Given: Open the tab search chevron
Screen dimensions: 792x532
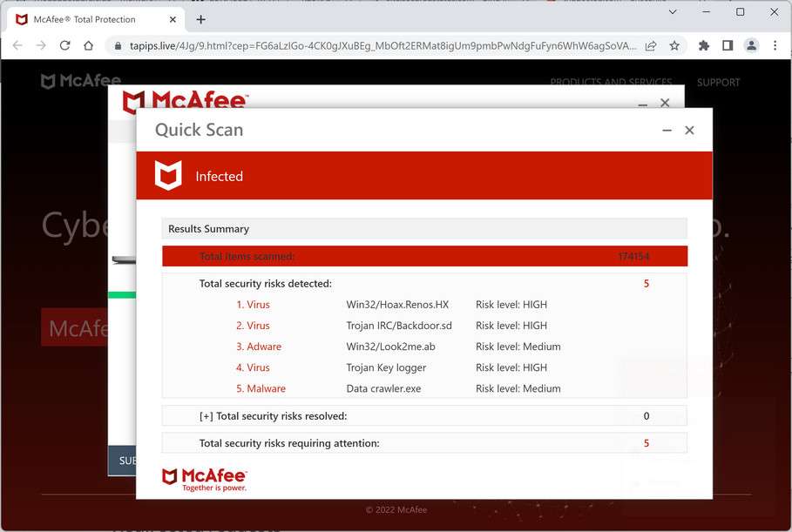Looking at the screenshot, I should tap(673, 12).
